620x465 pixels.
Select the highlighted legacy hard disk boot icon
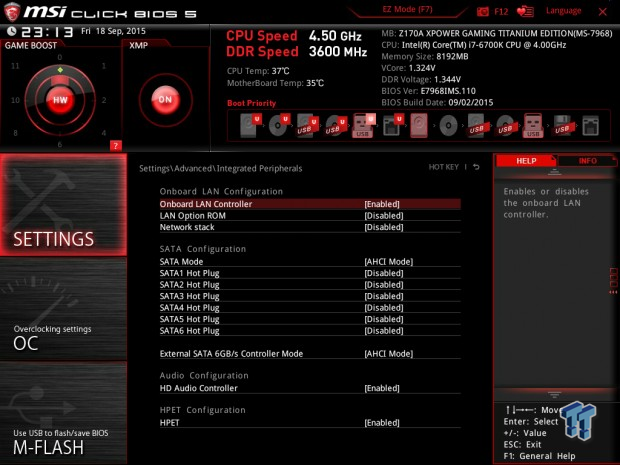coord(419,125)
